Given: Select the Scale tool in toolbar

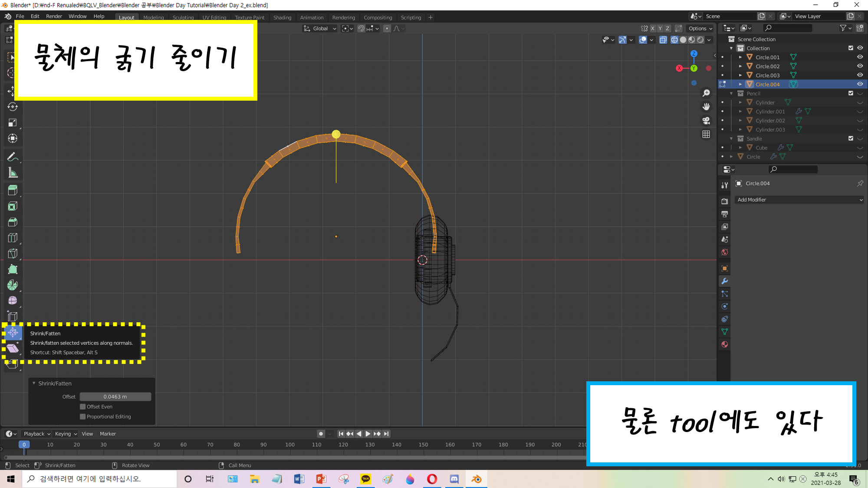Looking at the screenshot, I should coord(13,123).
